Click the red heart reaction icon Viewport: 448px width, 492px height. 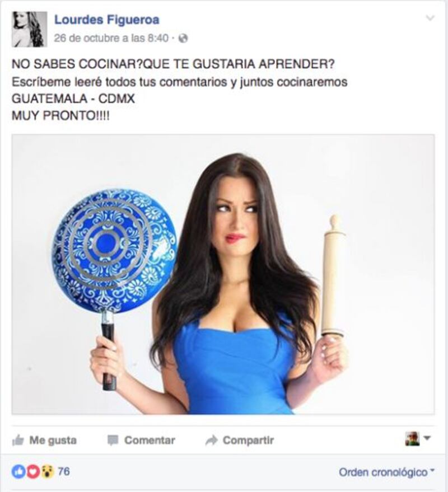[x=33, y=472]
